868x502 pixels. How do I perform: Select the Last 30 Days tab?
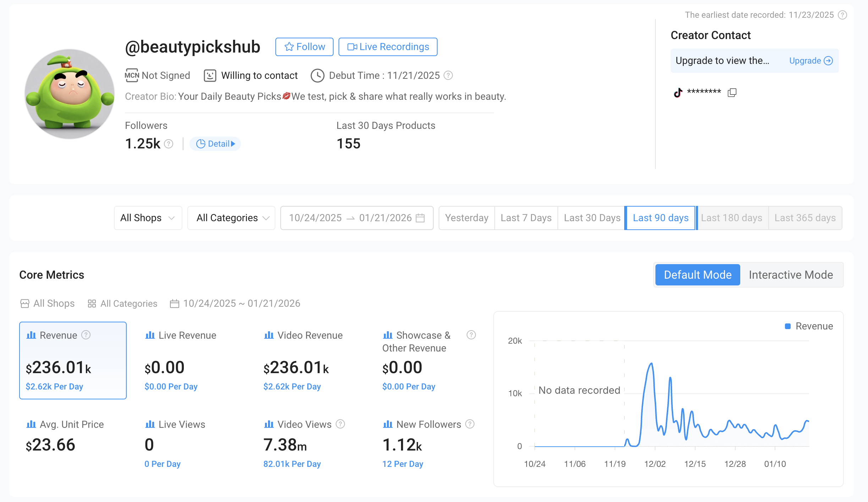point(592,218)
